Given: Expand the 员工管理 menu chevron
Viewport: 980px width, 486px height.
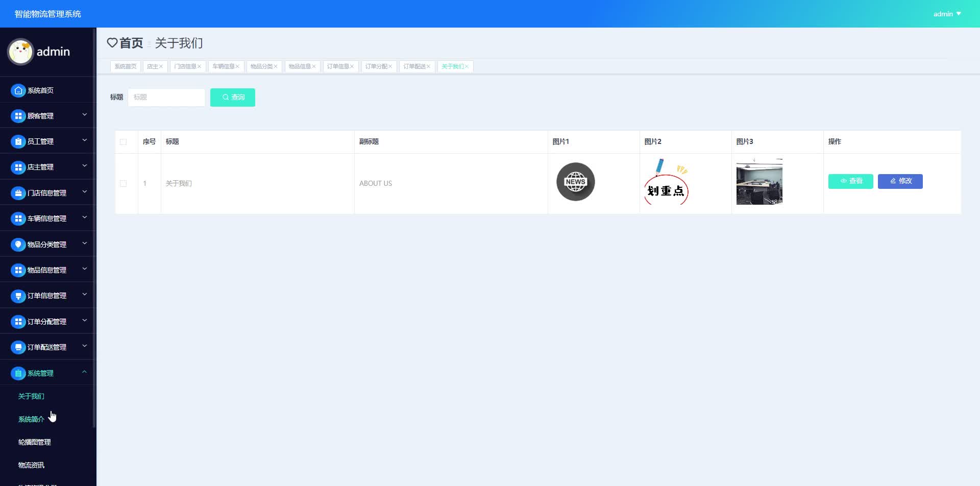Looking at the screenshot, I should [x=85, y=140].
